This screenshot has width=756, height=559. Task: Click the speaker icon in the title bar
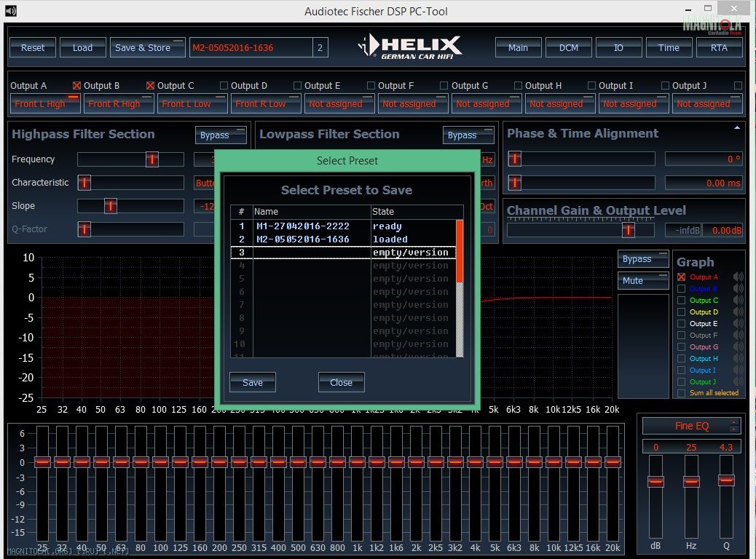tap(10, 11)
